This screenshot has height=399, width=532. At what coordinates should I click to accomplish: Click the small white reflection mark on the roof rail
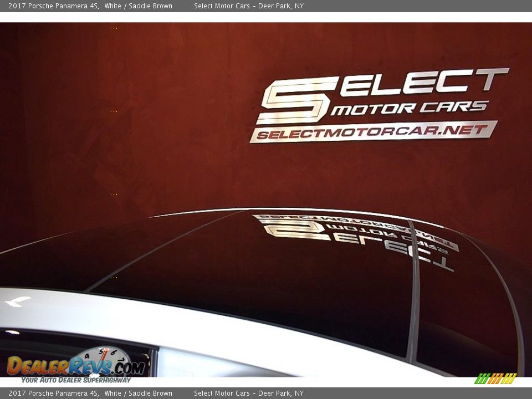(18, 301)
